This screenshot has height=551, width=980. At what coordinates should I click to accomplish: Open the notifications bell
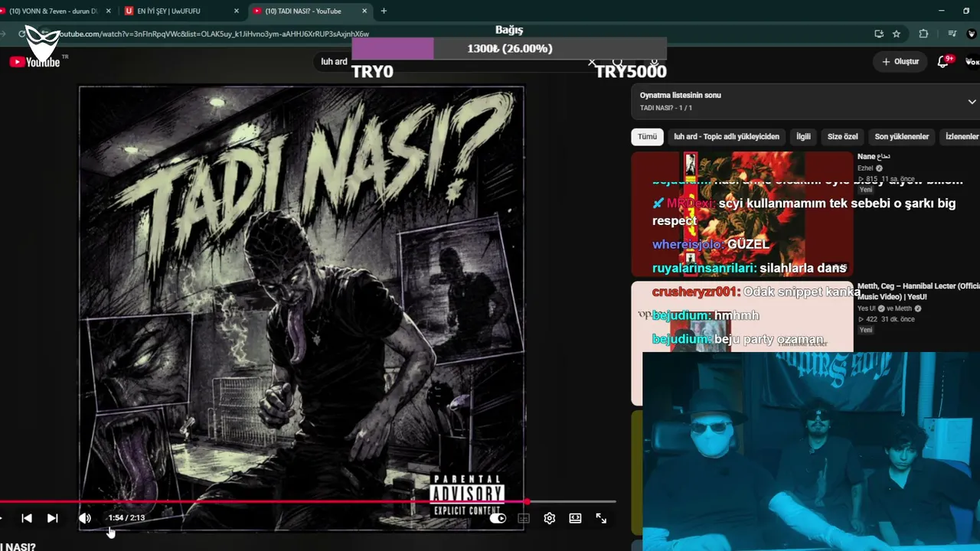[x=943, y=62]
